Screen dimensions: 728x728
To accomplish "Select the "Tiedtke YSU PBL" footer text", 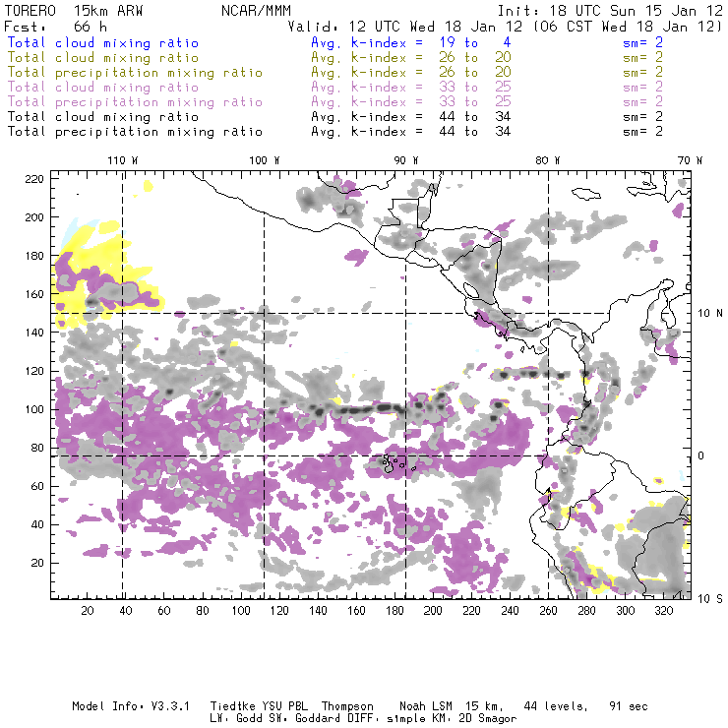I will [259, 706].
